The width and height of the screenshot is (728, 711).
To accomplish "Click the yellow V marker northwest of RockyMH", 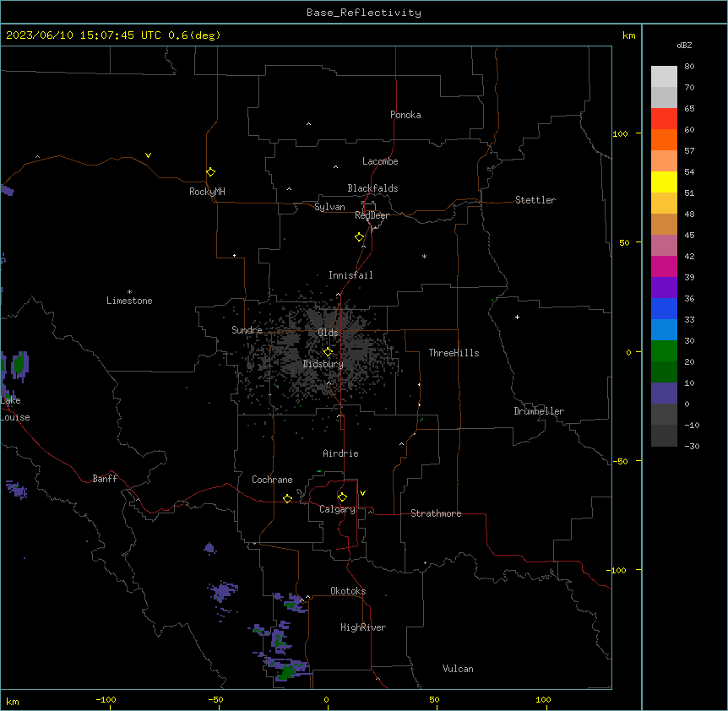I will click(148, 155).
